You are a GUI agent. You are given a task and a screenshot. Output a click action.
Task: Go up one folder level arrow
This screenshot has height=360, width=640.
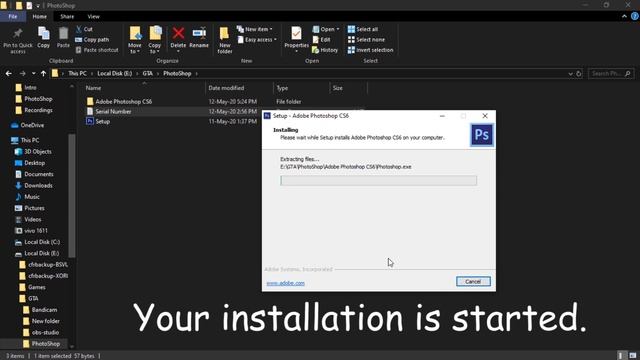coord(43,73)
